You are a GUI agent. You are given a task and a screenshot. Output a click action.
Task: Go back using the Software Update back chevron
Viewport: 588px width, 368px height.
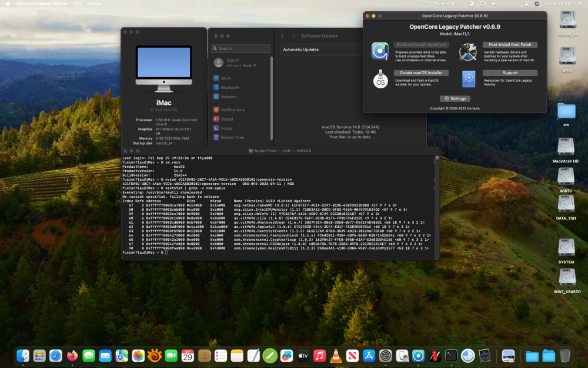[282, 36]
